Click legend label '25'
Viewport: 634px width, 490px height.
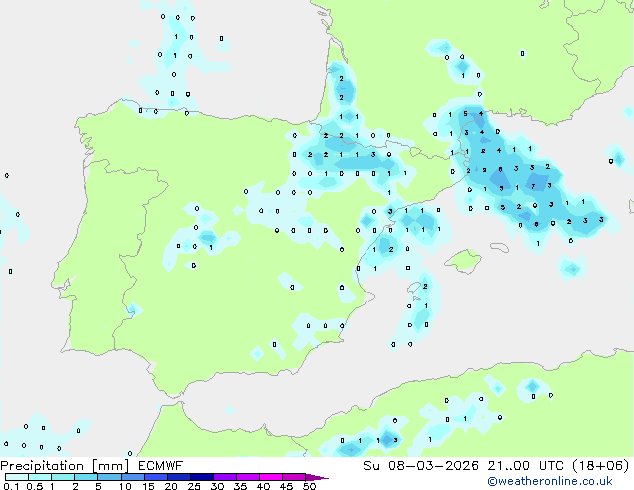[194, 486]
